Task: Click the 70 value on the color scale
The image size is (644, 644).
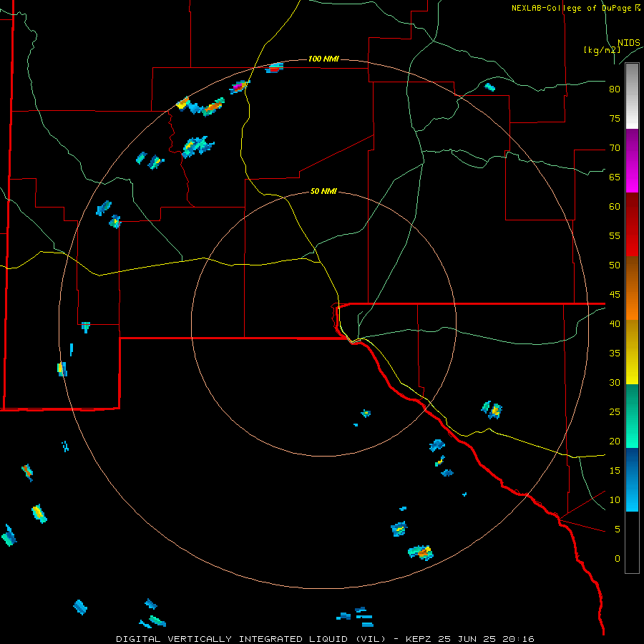Action: (x=615, y=148)
